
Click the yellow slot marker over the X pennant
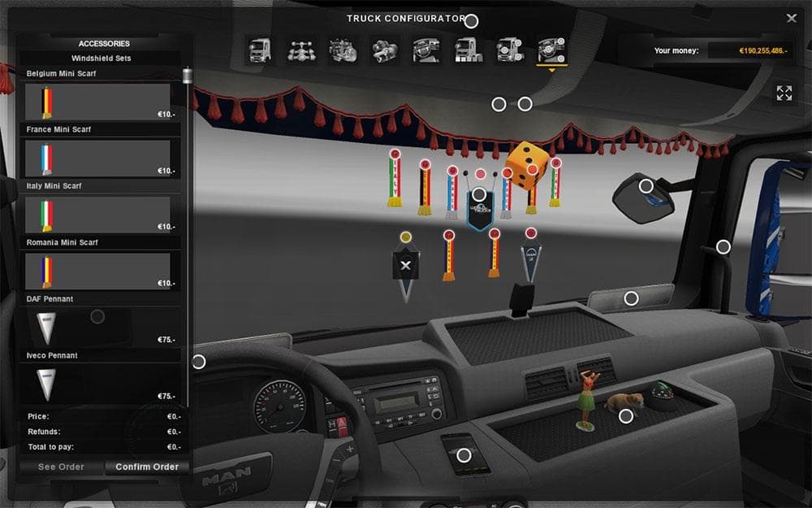point(405,237)
